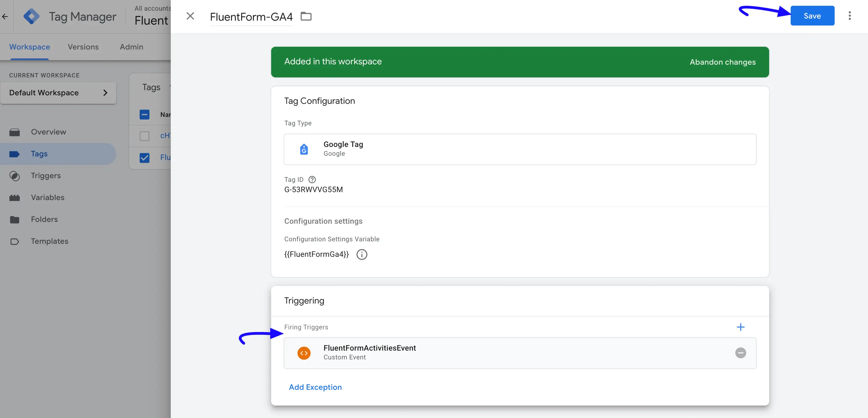Switch to the Versions tab
Image resolution: width=868 pixels, height=418 pixels.
tap(83, 47)
